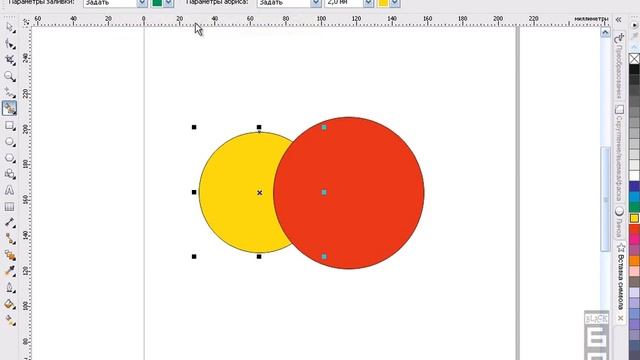Screen dimensions: 640x360
Task: Open the color palette flyout arrow
Action: click(x=634, y=25)
